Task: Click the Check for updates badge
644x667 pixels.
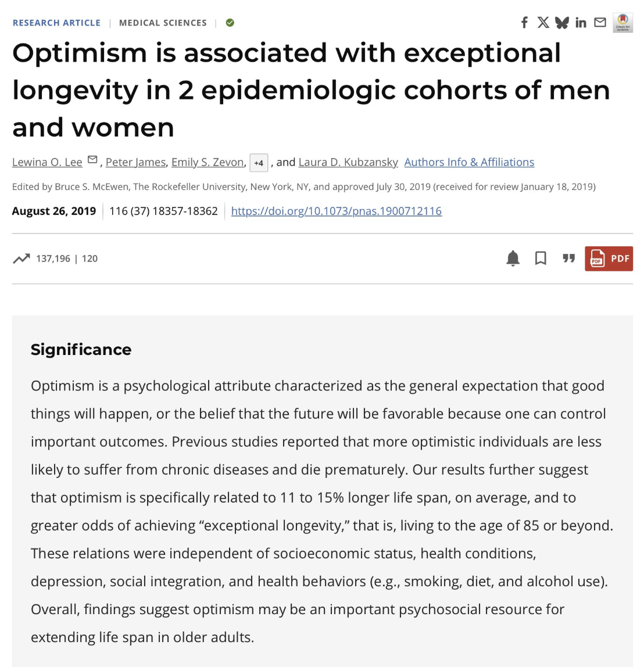Action: click(x=622, y=24)
